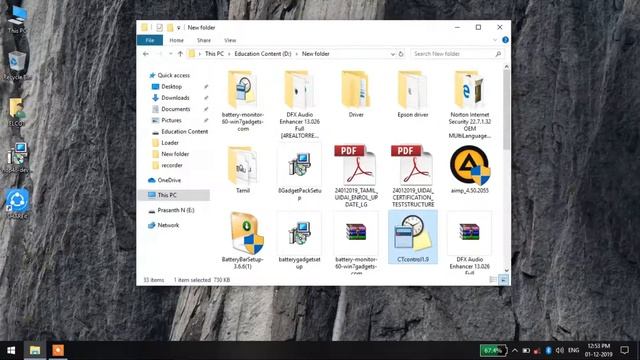
Task: Click the Properties quick access toolbar icon
Action: click(x=159, y=28)
